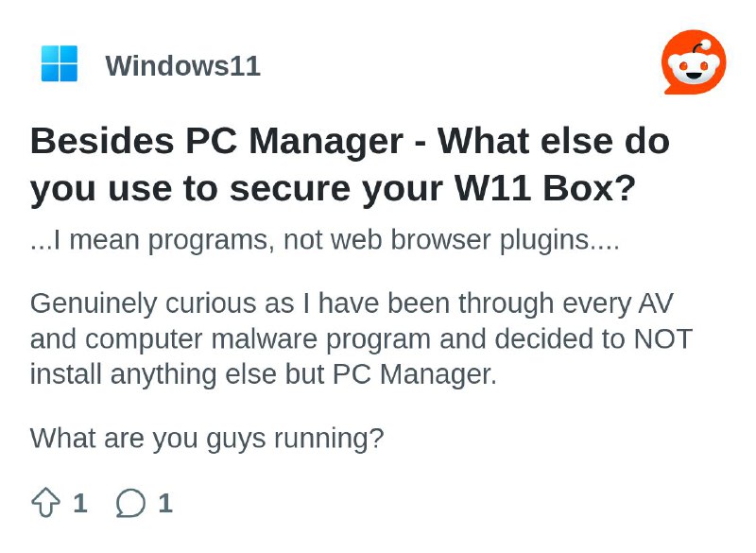Open the Windows11 subreddit name link
The height and width of the screenshot is (553, 756).
(182, 65)
